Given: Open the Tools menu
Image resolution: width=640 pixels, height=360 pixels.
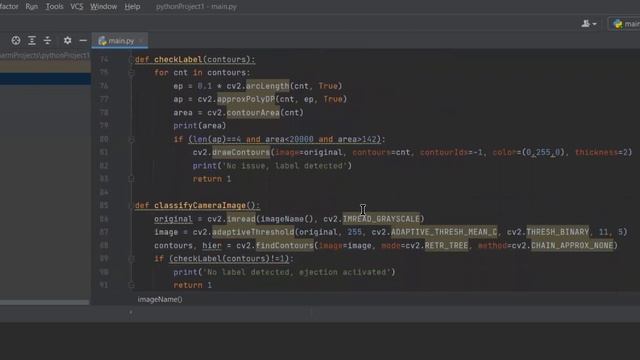Looking at the screenshot, I should coord(54,7).
